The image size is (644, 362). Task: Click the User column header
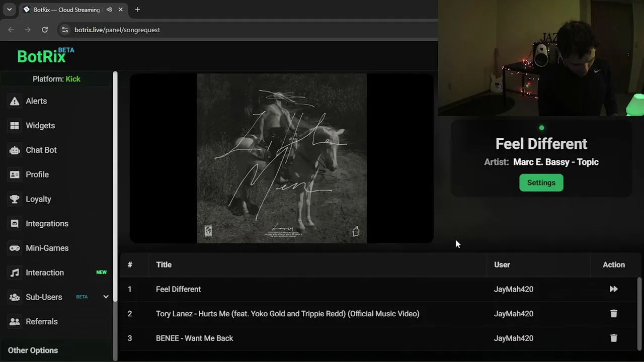pyautogui.click(x=502, y=264)
